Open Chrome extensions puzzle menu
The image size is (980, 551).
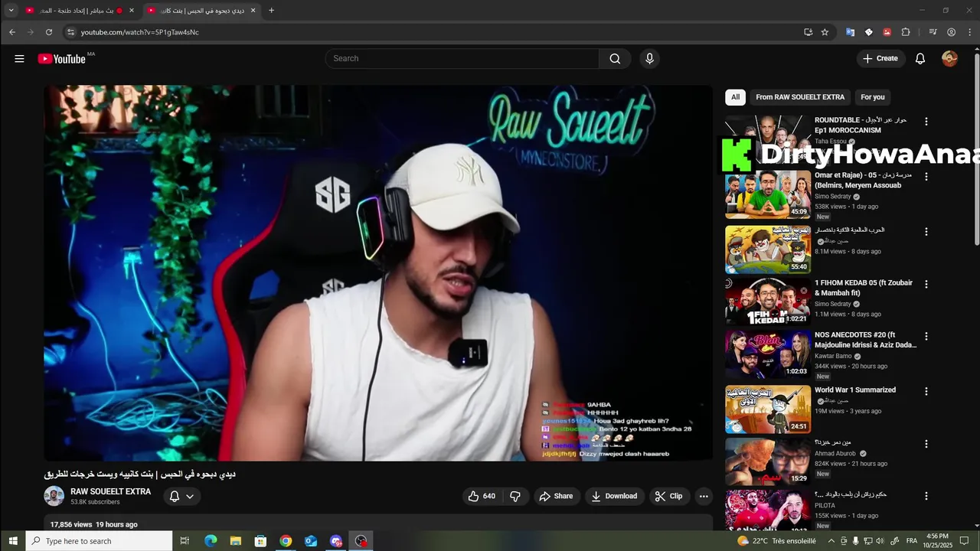click(x=906, y=32)
